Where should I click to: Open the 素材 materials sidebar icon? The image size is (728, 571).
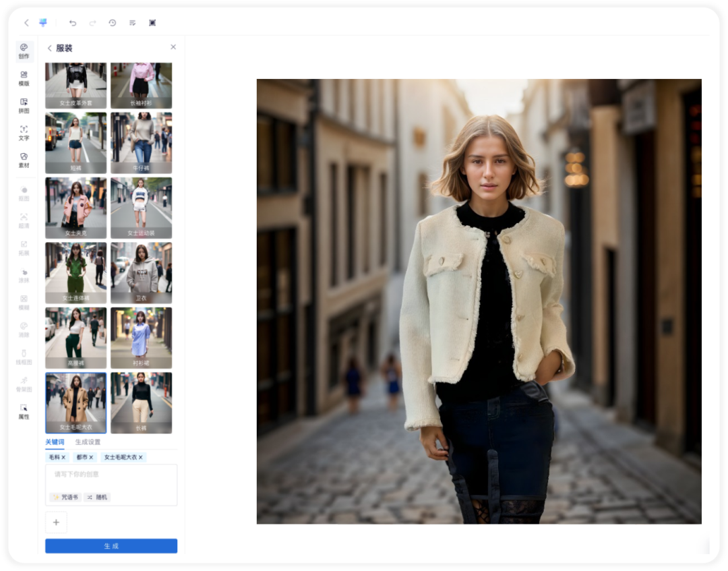click(x=24, y=160)
